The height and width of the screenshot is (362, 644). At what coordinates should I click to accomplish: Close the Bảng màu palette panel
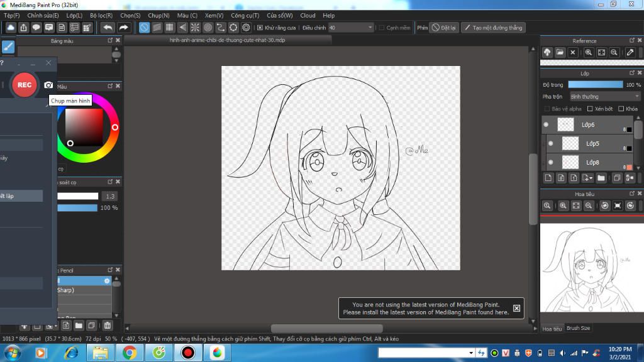pos(118,40)
